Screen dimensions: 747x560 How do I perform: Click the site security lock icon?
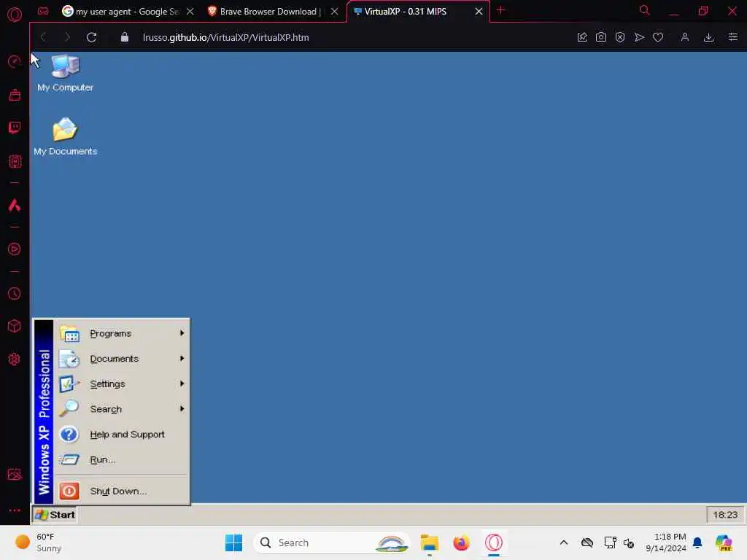124,37
